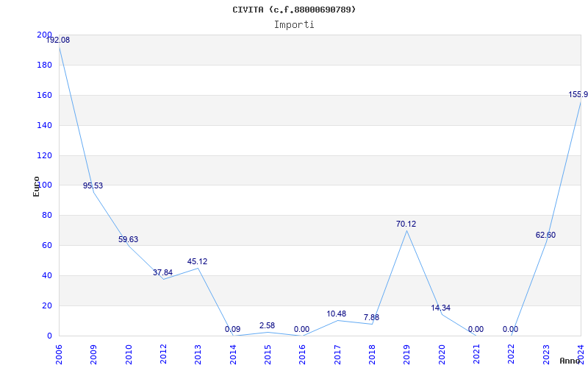Click the 80 tick on Euro axis

[x=46, y=215]
